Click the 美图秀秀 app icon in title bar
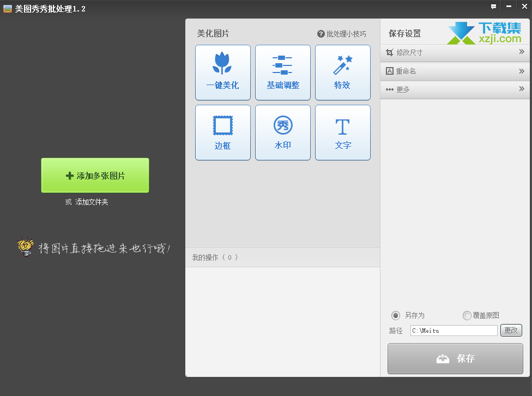This screenshot has width=532, height=396. click(8, 9)
